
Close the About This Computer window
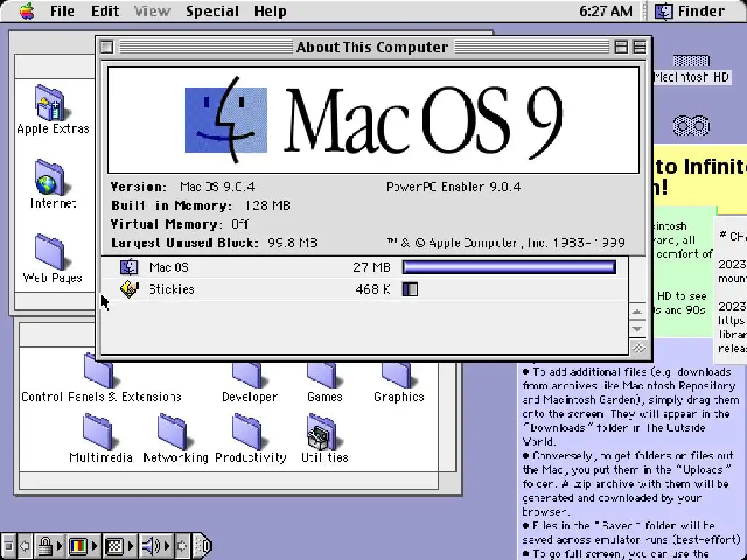point(107,47)
